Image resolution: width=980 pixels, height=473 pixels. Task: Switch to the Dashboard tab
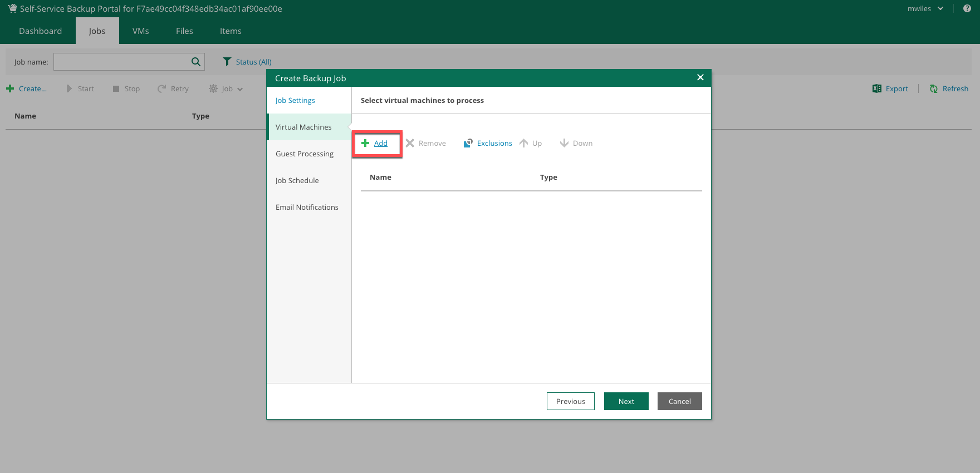pos(40,31)
